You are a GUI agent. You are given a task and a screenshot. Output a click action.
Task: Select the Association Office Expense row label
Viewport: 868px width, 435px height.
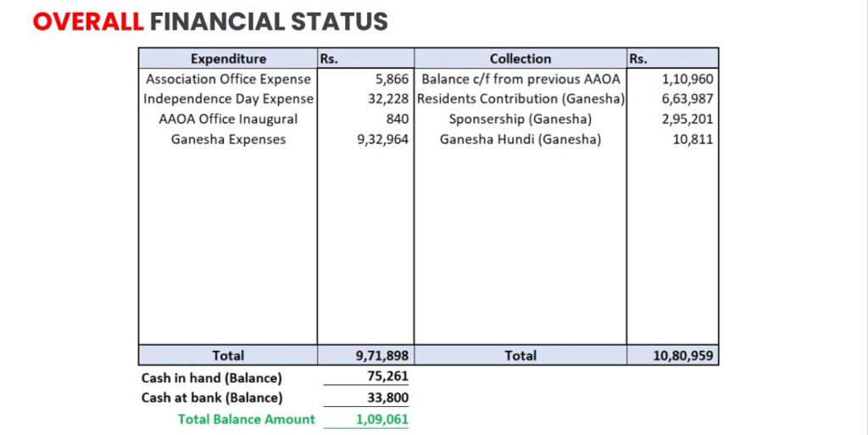pos(228,79)
